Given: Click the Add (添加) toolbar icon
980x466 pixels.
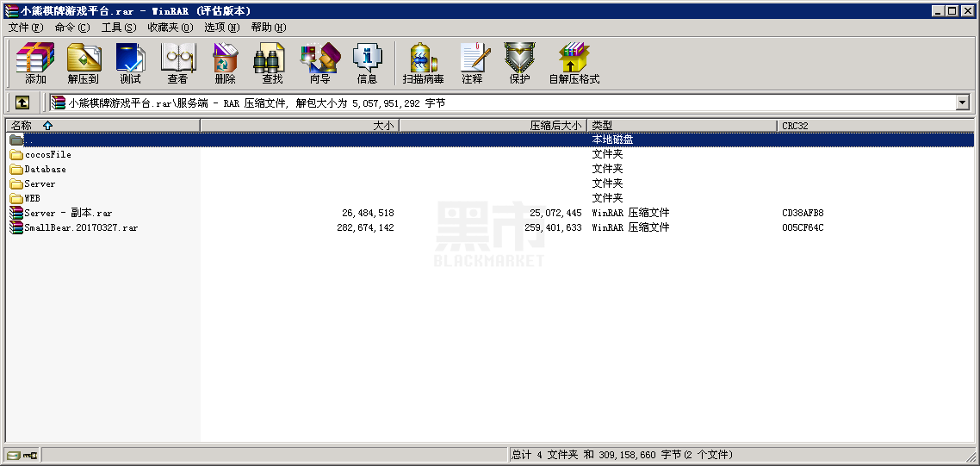Looking at the screenshot, I should [35, 63].
